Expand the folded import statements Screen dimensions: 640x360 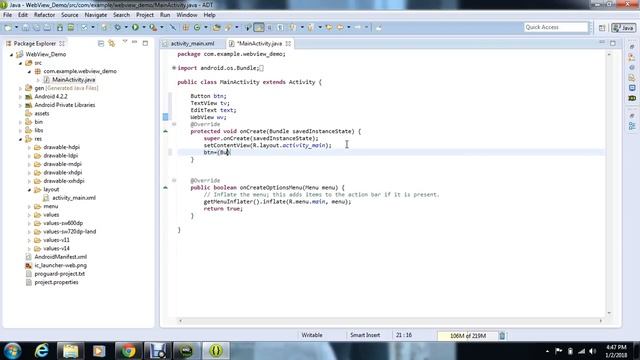pyautogui.click(x=174, y=68)
